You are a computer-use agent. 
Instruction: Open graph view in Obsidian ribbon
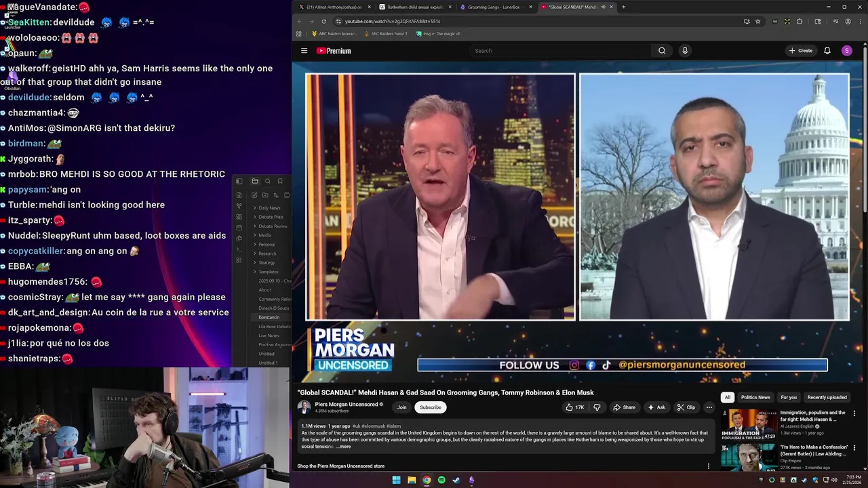pos(239,206)
